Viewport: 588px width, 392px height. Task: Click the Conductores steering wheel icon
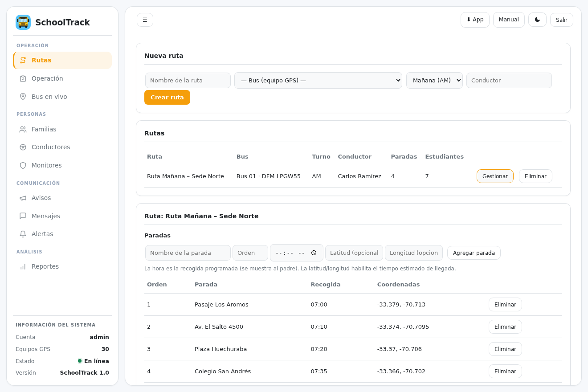coord(23,147)
